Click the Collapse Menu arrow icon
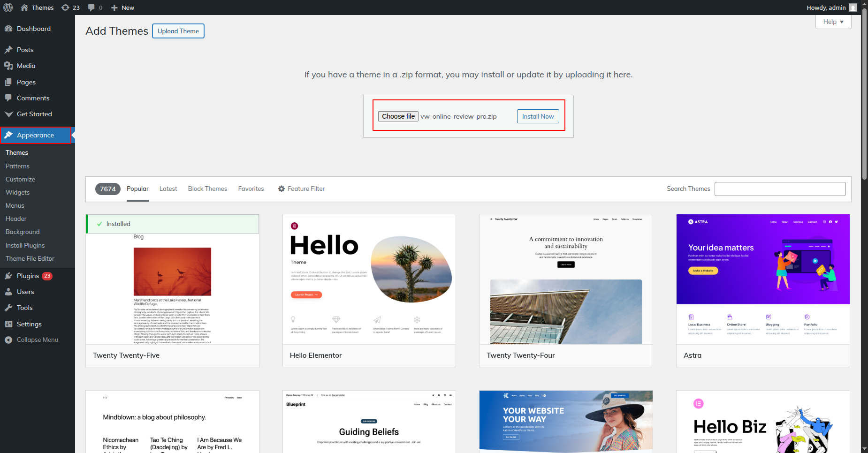 [x=8, y=340]
